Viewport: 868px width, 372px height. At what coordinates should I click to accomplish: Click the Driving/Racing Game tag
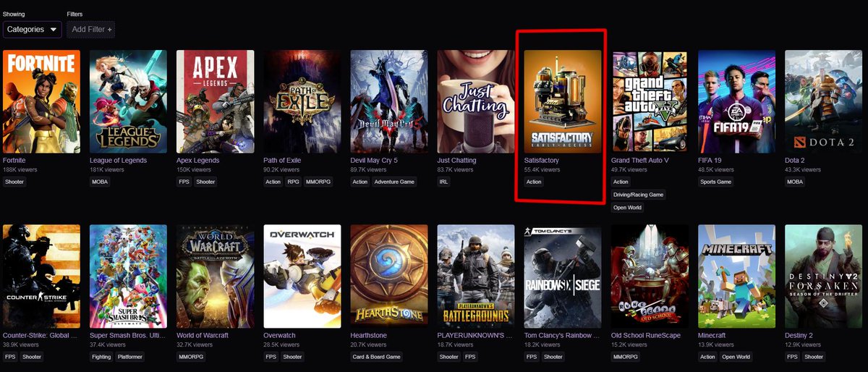(638, 195)
